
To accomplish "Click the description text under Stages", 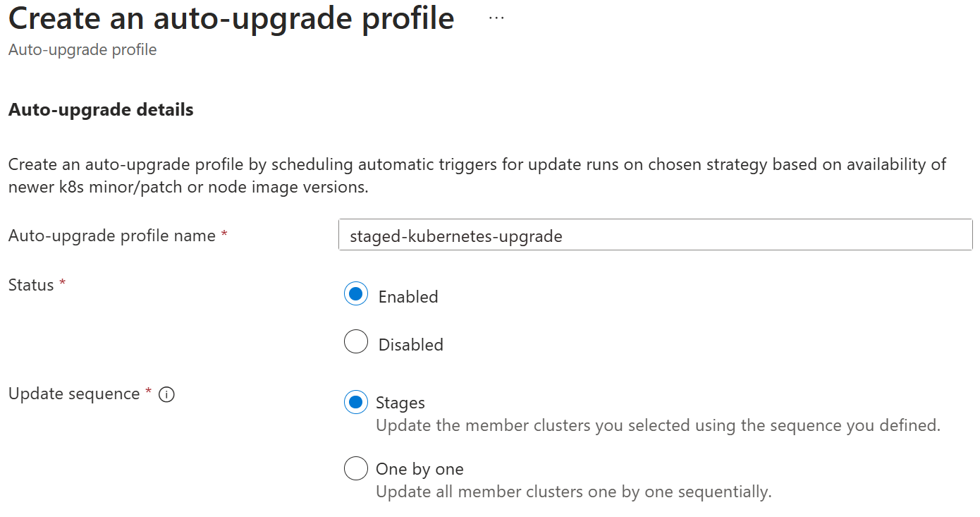I will [657, 425].
